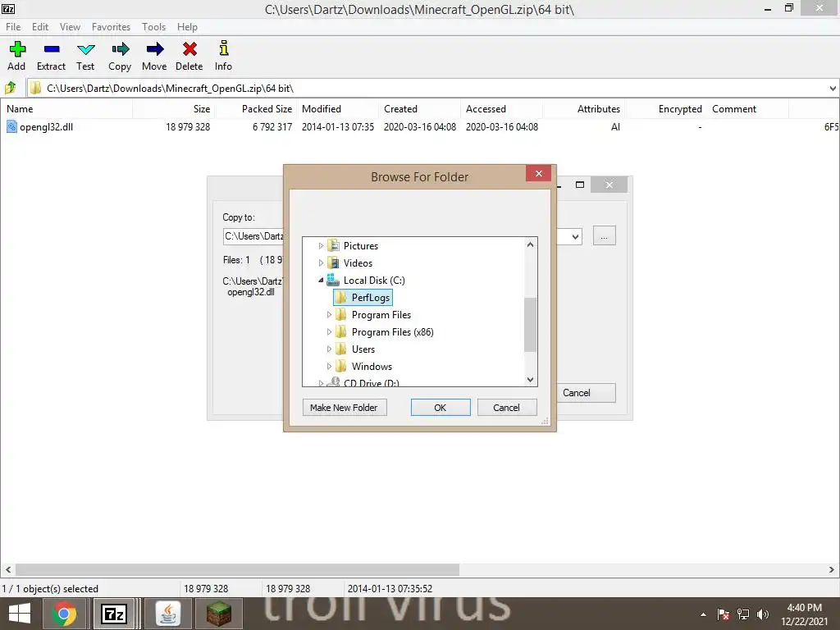Select Program Files (x86) folder
Image resolution: width=840 pixels, height=630 pixels.
click(x=393, y=331)
